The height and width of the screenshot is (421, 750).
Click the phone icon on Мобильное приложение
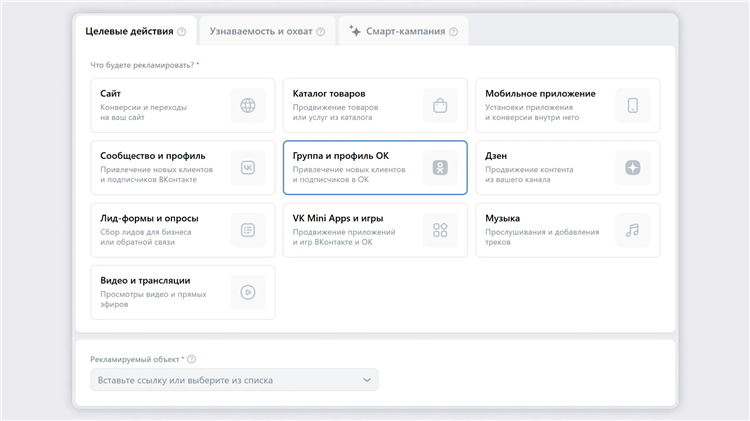click(633, 105)
